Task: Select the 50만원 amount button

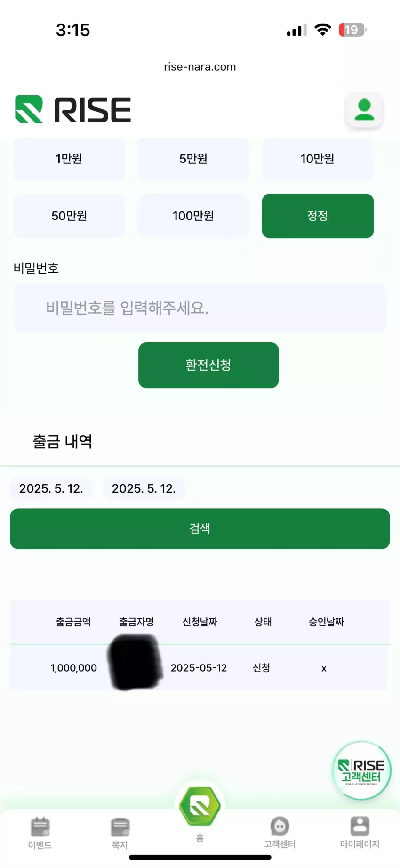Action: pyautogui.click(x=69, y=216)
